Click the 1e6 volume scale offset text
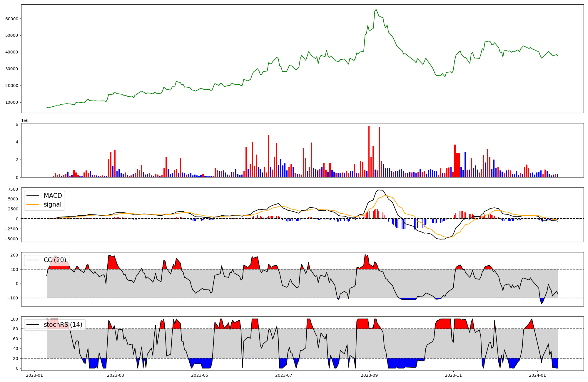 pyautogui.click(x=25, y=121)
